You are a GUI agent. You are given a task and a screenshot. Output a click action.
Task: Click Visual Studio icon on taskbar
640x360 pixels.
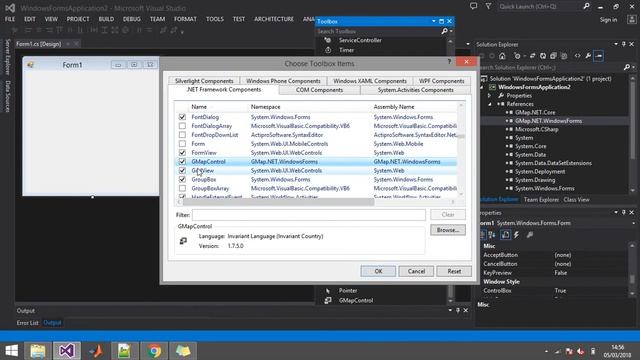67,351
